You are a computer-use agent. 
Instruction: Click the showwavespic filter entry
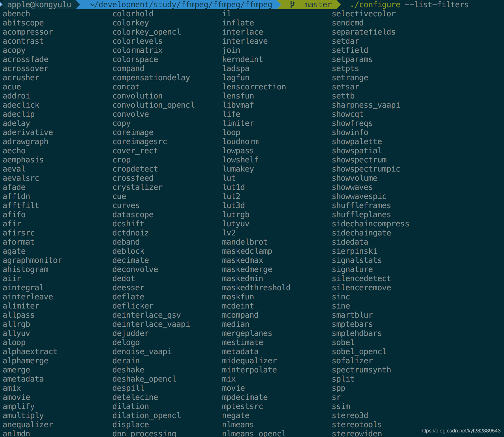(359, 196)
